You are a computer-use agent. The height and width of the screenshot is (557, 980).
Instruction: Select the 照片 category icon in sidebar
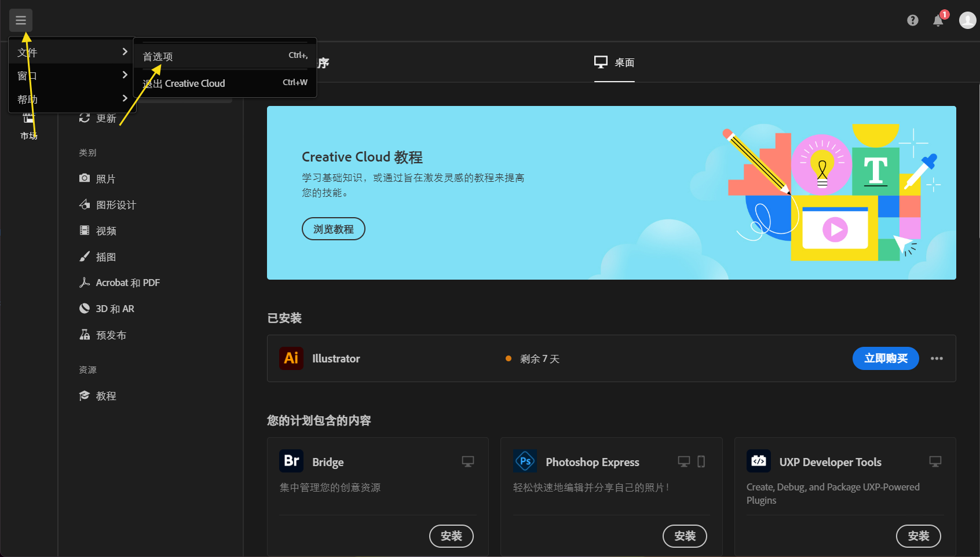pyautogui.click(x=85, y=178)
